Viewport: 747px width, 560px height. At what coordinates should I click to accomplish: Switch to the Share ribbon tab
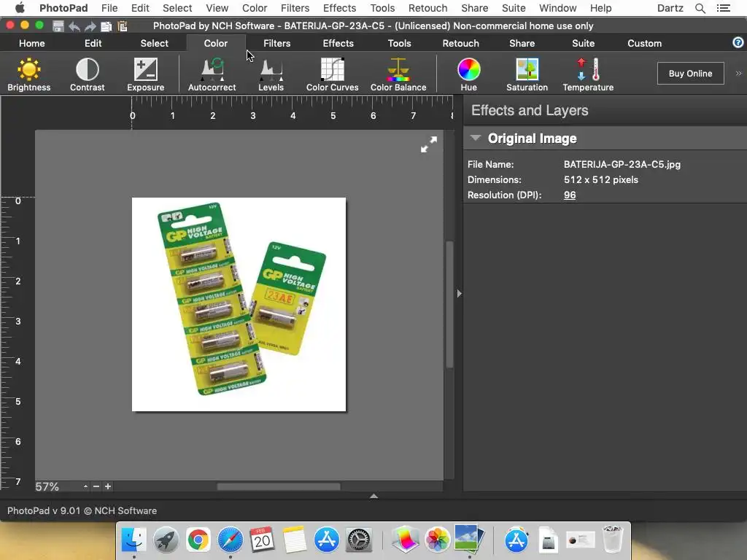click(522, 43)
